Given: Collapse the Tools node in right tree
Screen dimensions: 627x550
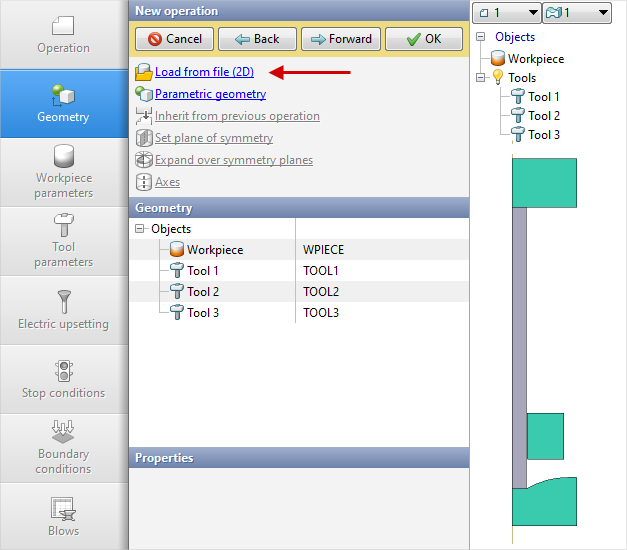Looking at the screenshot, I should click(482, 78).
